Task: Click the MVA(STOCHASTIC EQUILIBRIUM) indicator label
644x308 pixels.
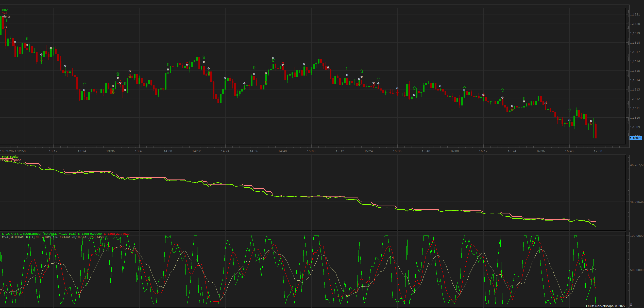Action: pyautogui.click(x=54, y=237)
